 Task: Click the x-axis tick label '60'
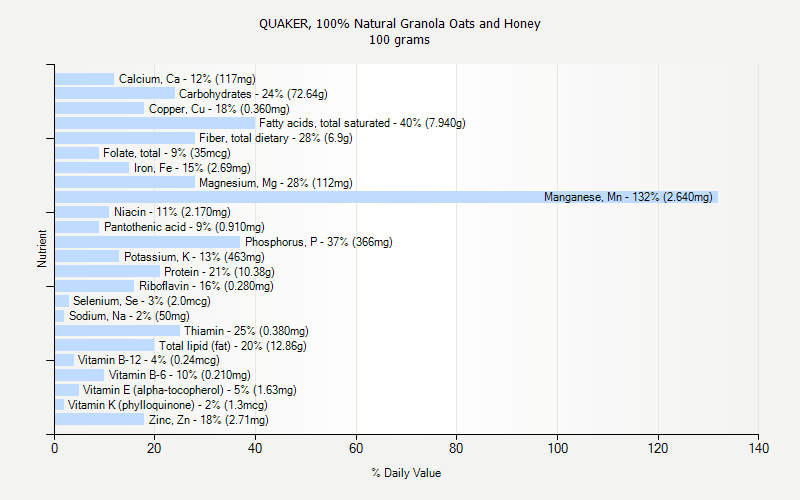pyautogui.click(x=356, y=448)
